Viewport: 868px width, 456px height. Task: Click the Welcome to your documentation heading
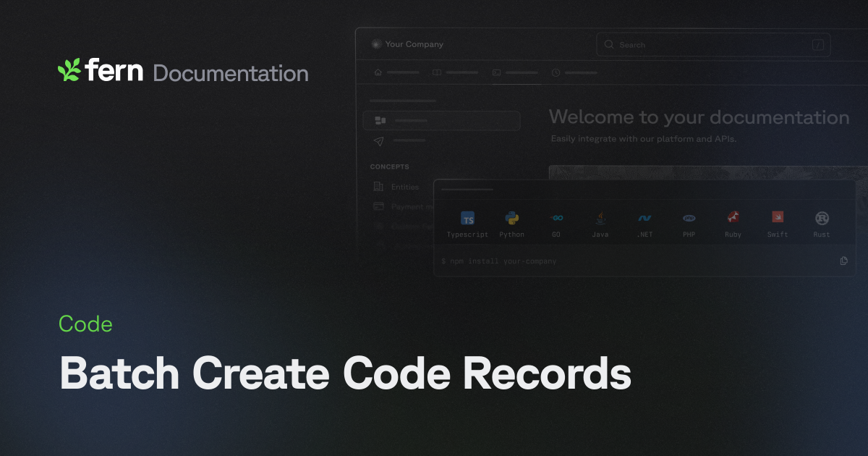pyautogui.click(x=699, y=117)
